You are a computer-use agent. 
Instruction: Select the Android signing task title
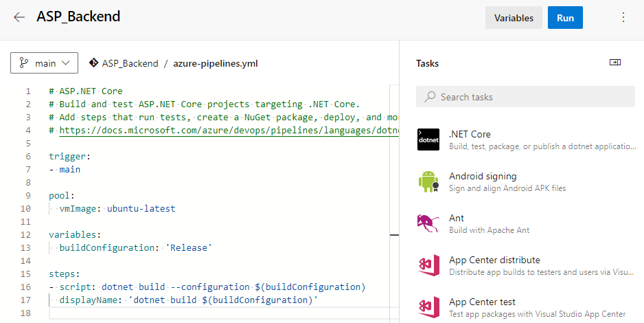click(483, 176)
